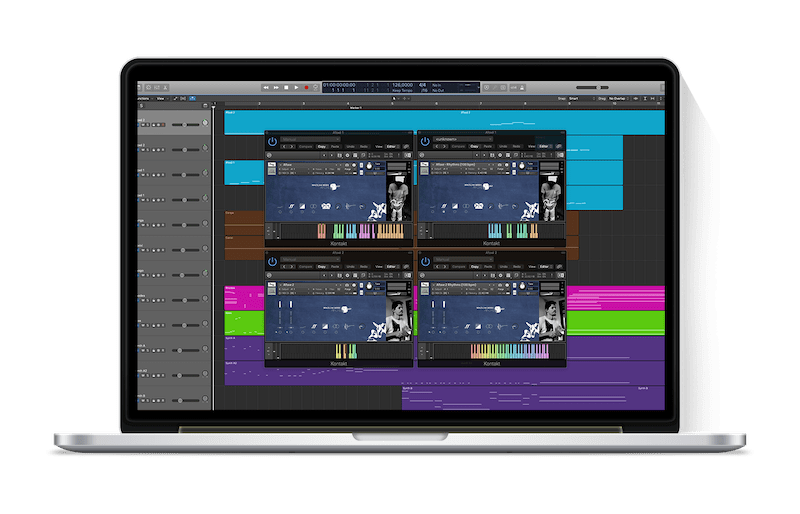The image size is (800, 514).
Task: Open the Manual preset dropdown in lower-right plugin
Action: pos(463,260)
